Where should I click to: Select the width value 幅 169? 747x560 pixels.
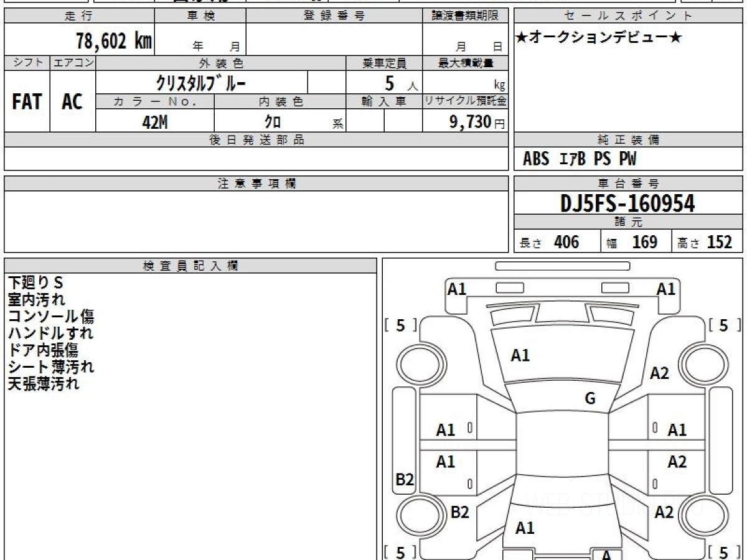[x=632, y=242]
